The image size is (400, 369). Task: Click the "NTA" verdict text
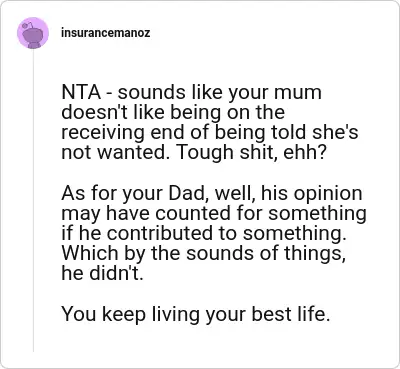81,92
